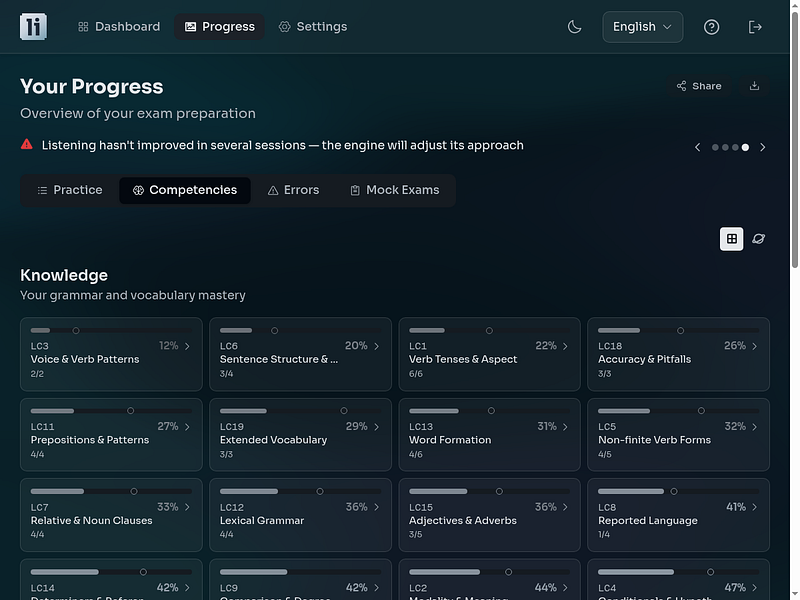
Task: Expand LC18 card via its chevron
Action: tap(755, 346)
